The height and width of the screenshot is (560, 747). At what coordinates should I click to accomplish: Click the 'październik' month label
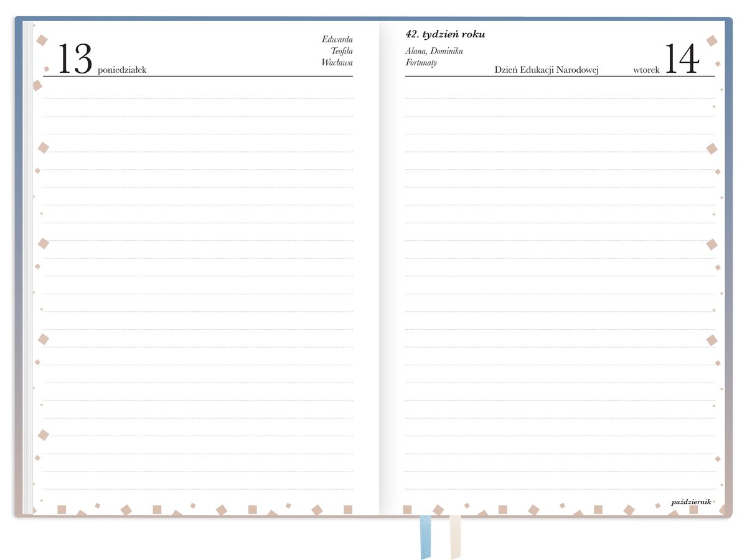pos(691,502)
